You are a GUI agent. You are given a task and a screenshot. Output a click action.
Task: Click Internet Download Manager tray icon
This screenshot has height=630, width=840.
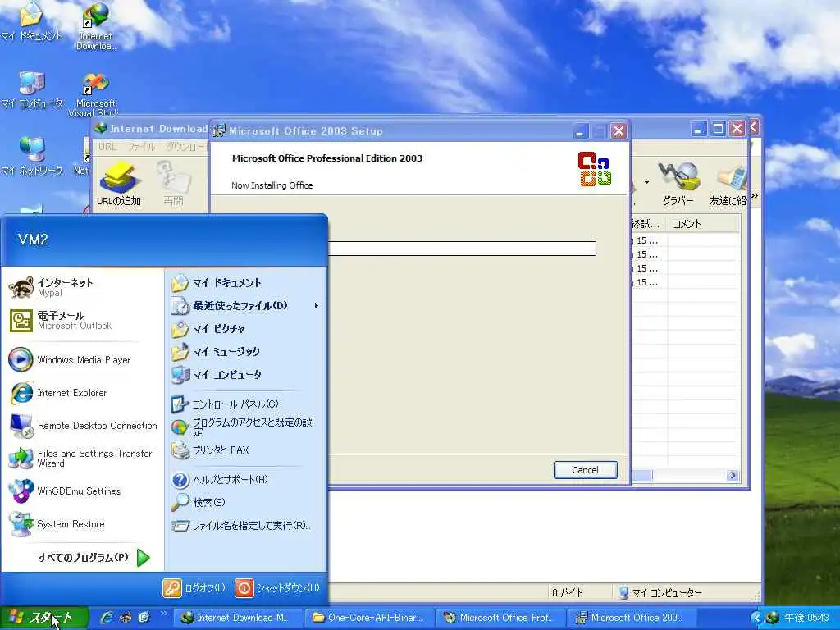pyautogui.click(x=772, y=618)
